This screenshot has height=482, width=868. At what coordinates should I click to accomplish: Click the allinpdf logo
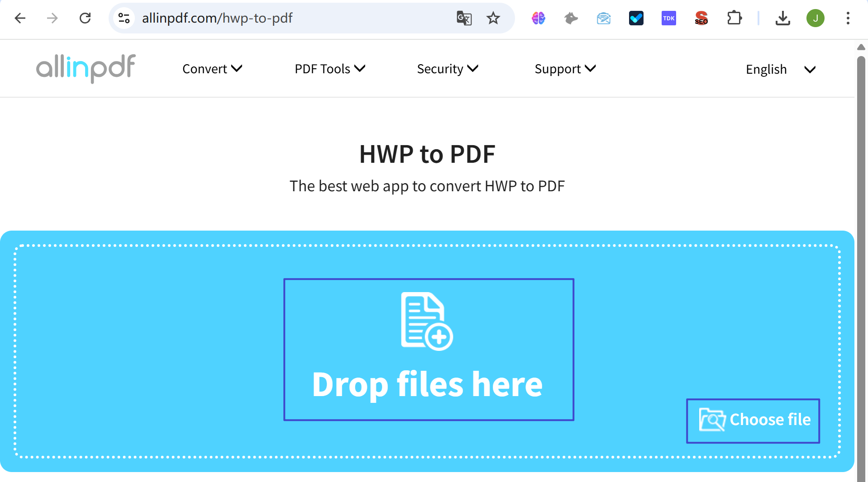tap(86, 68)
